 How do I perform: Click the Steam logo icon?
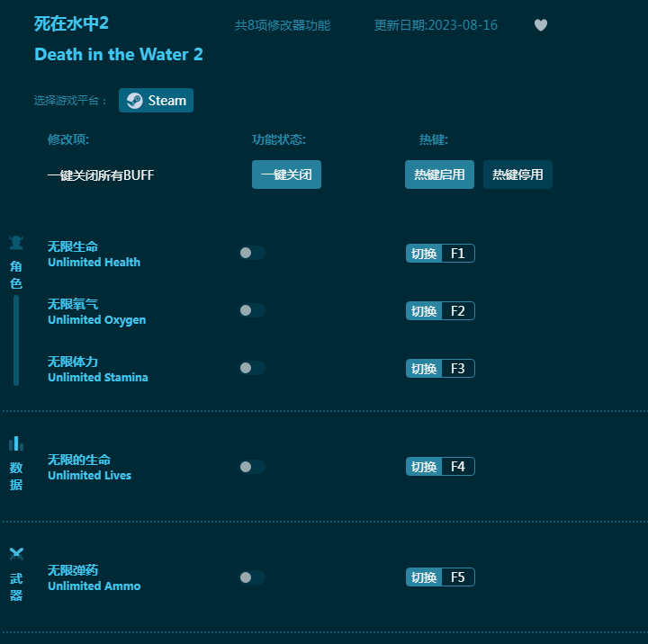134,101
